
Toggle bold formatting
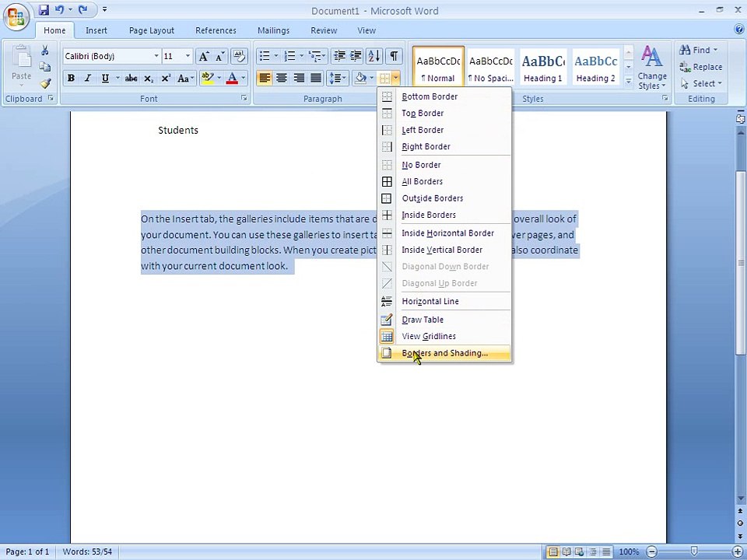(71, 79)
